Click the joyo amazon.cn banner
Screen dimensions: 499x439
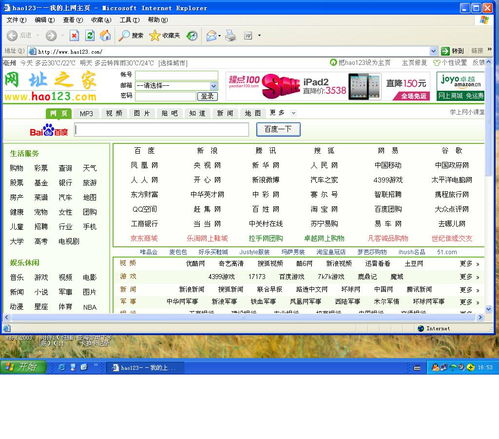(x=461, y=86)
